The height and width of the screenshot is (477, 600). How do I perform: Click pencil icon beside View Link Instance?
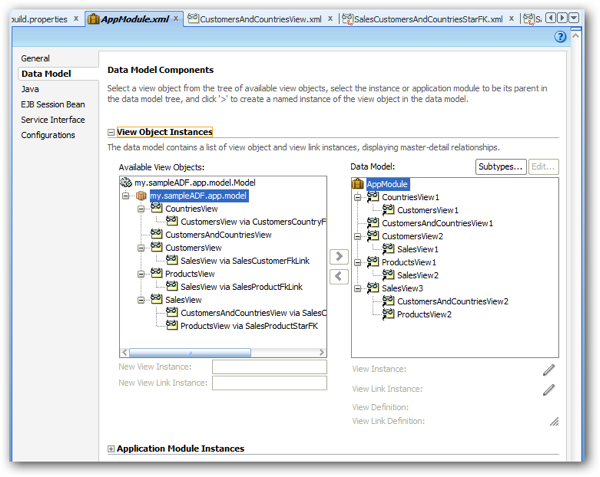[549, 389]
